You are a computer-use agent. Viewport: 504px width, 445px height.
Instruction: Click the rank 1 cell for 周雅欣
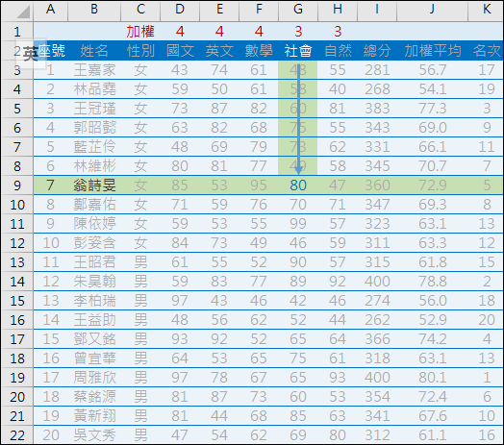[x=486, y=378]
